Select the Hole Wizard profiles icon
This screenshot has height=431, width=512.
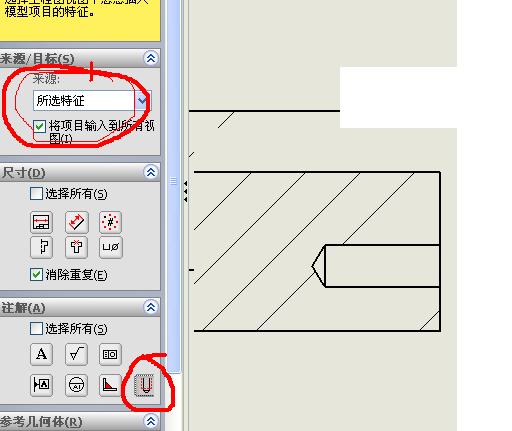[x=41, y=247]
